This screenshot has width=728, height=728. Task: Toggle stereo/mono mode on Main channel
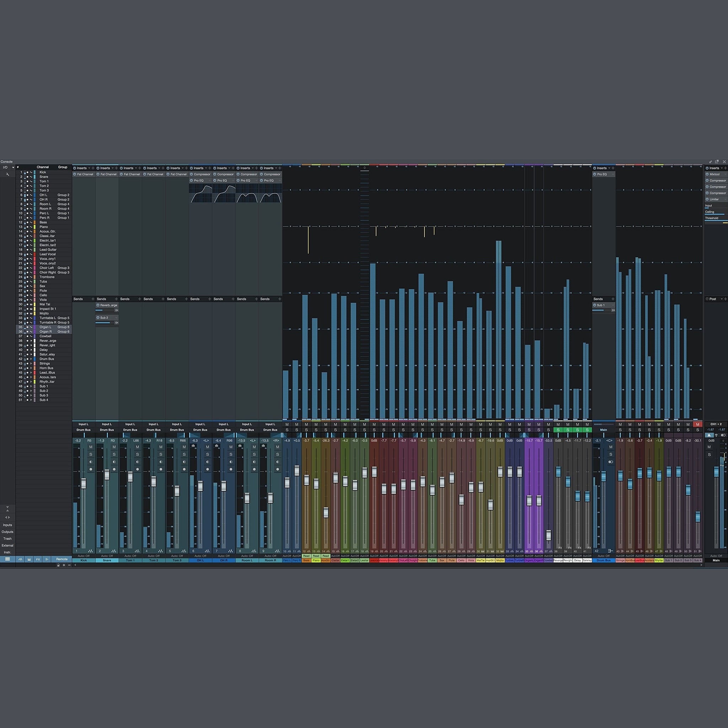coord(723,435)
